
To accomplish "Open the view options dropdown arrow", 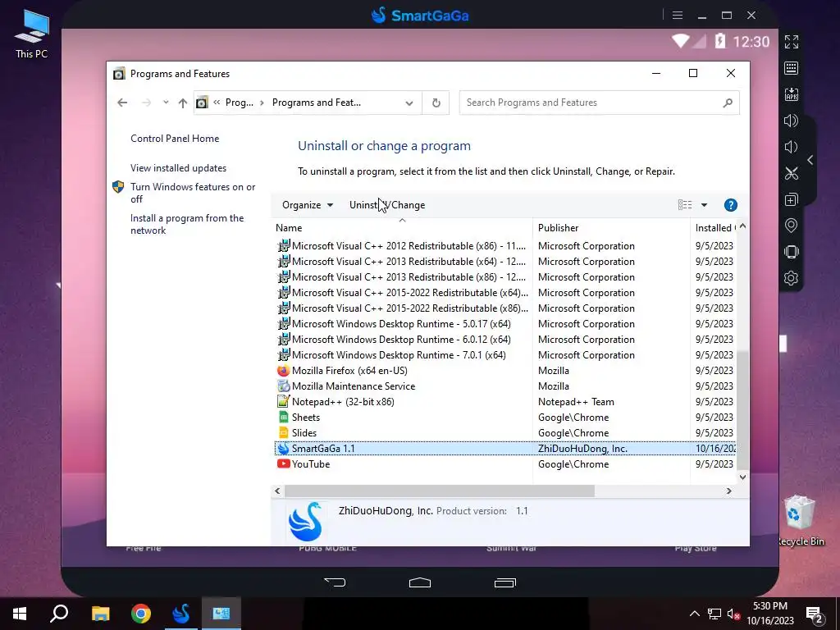I will (704, 205).
